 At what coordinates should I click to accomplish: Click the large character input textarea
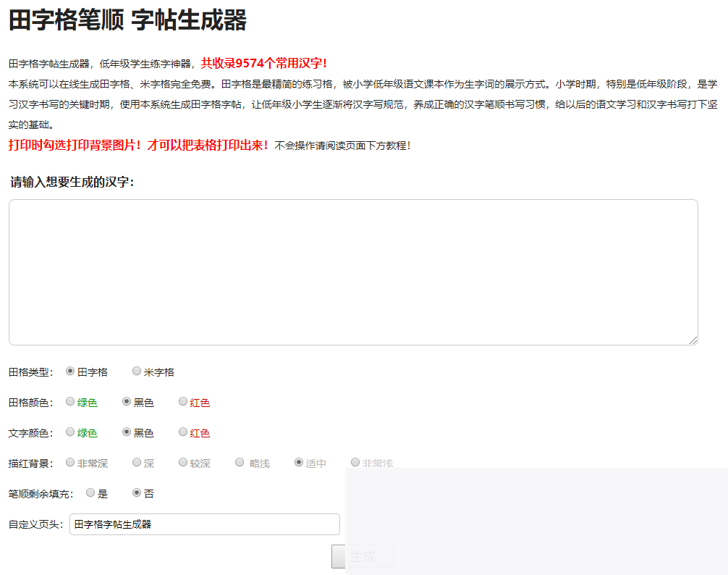[x=352, y=272]
